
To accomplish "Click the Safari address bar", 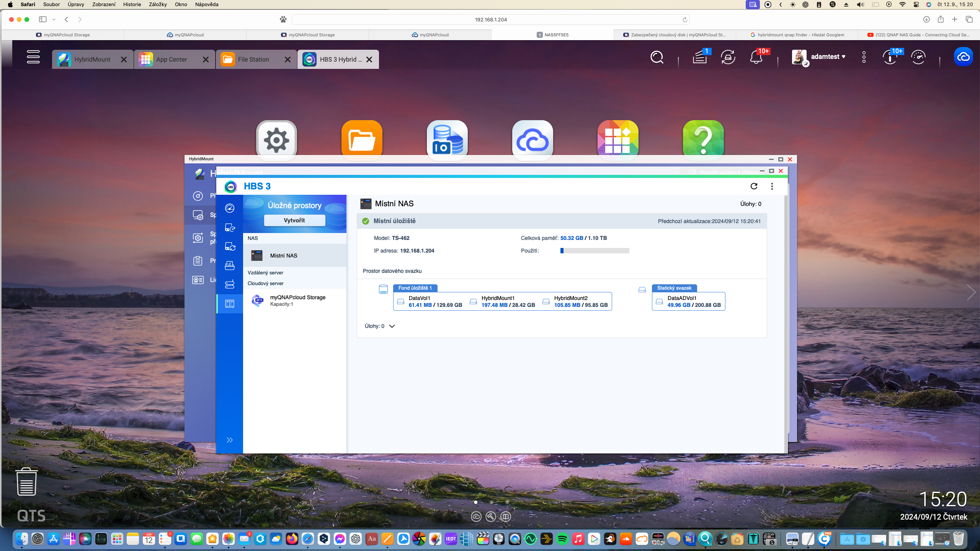I will click(x=490, y=20).
